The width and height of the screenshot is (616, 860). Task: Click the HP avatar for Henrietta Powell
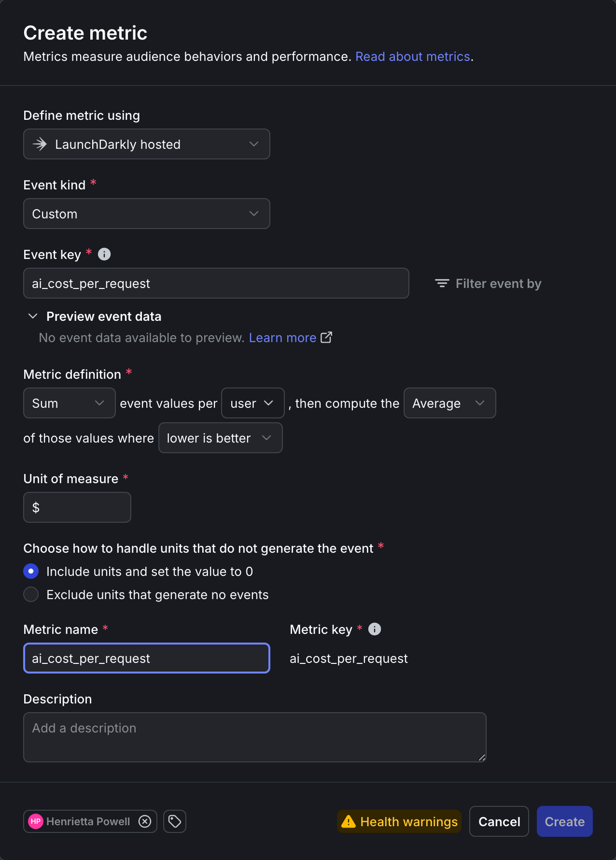tap(36, 821)
